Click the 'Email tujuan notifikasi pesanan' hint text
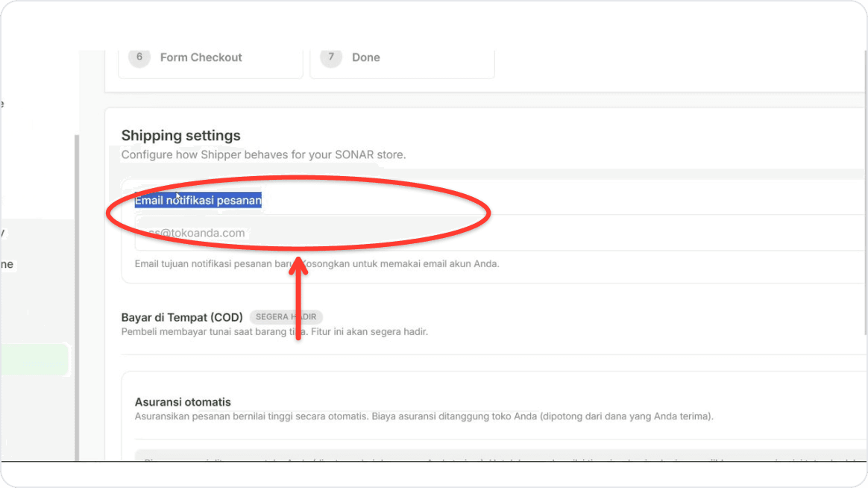The image size is (868, 488). (x=317, y=263)
